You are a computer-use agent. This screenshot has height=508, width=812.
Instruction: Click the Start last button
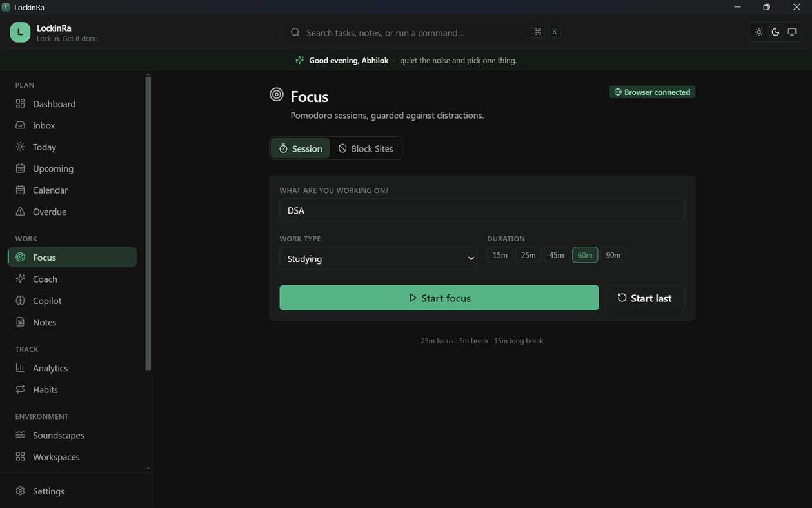[x=644, y=298]
